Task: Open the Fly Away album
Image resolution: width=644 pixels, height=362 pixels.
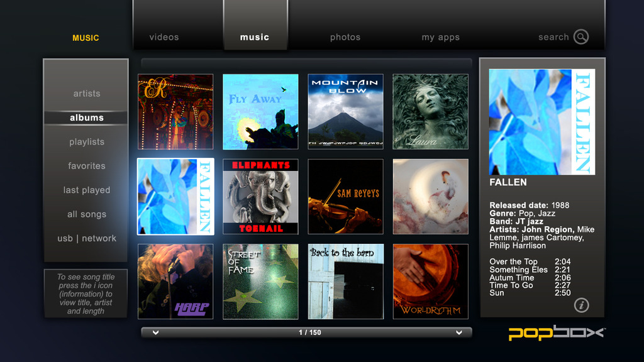Action: pos(260,112)
